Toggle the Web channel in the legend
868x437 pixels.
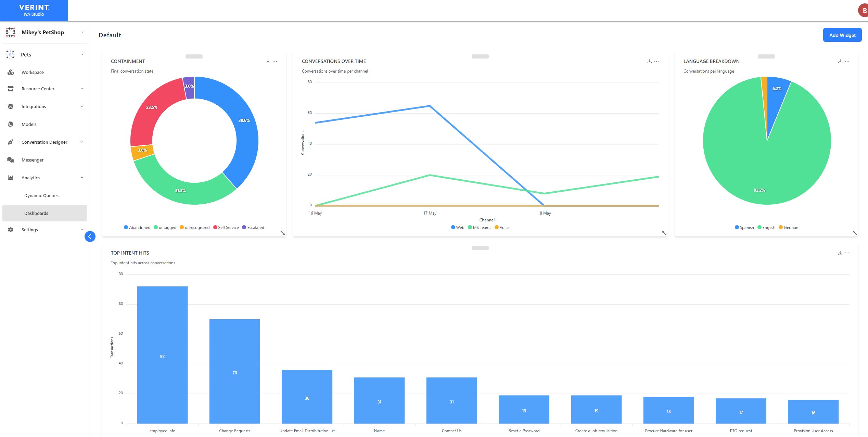(x=457, y=227)
